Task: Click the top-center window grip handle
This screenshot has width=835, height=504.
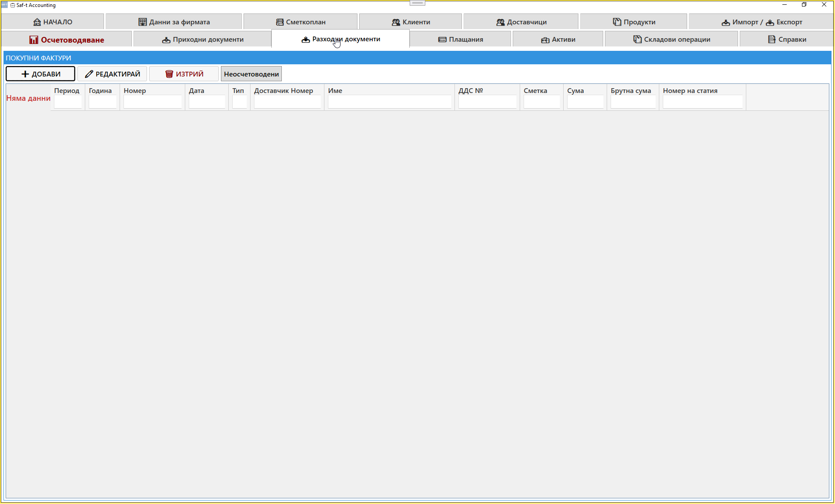Action: tap(417, 3)
